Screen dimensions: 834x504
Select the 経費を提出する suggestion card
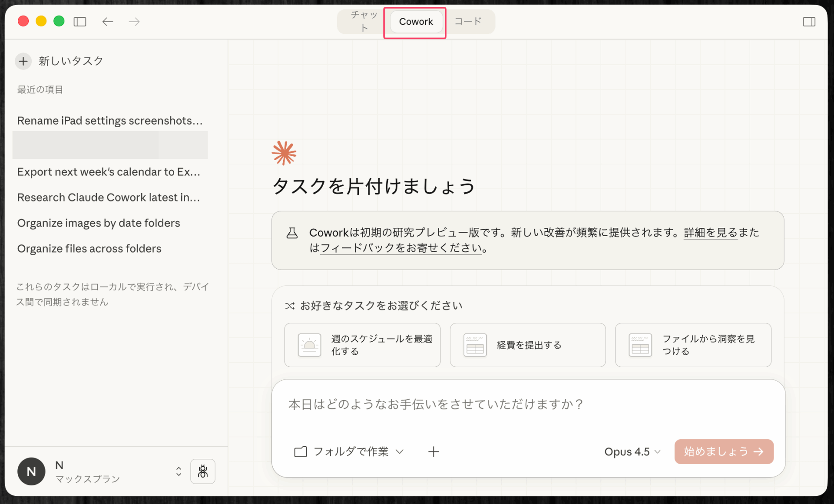(527, 345)
